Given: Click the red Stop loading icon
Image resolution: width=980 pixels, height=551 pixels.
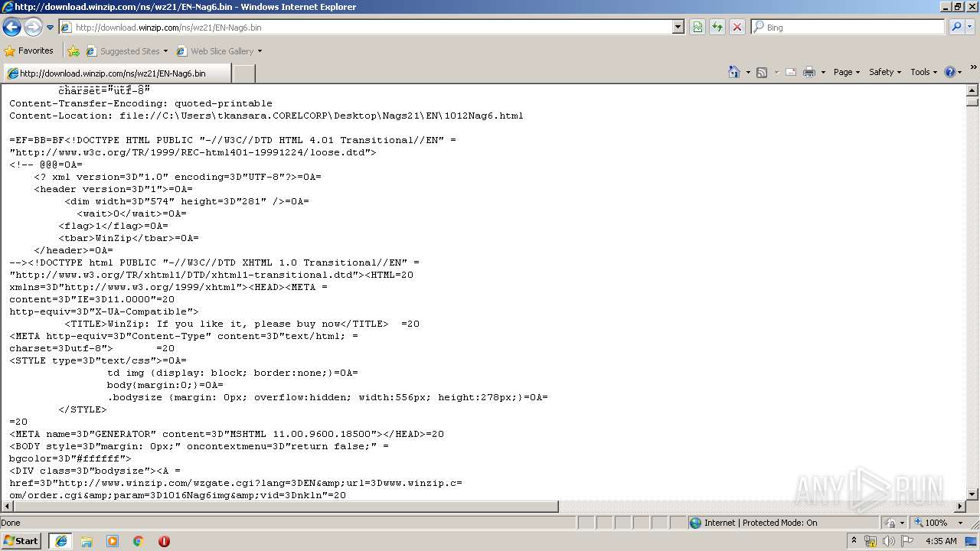Looking at the screenshot, I should [x=737, y=27].
